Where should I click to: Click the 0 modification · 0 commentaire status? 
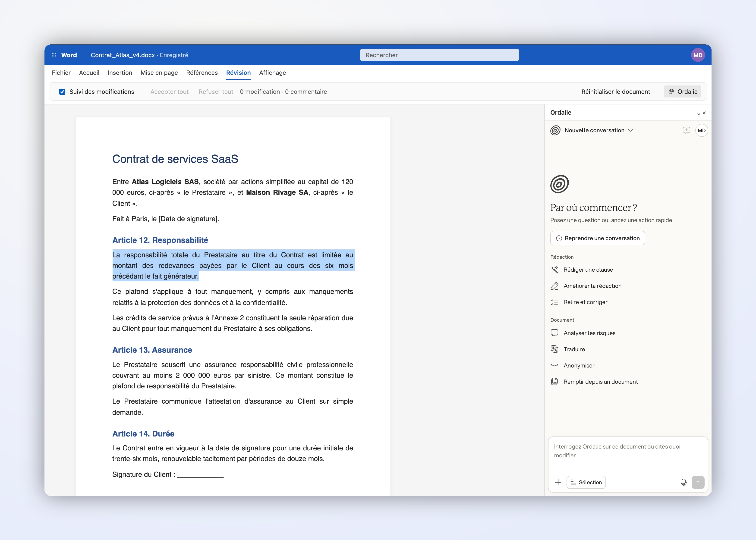[x=283, y=92]
